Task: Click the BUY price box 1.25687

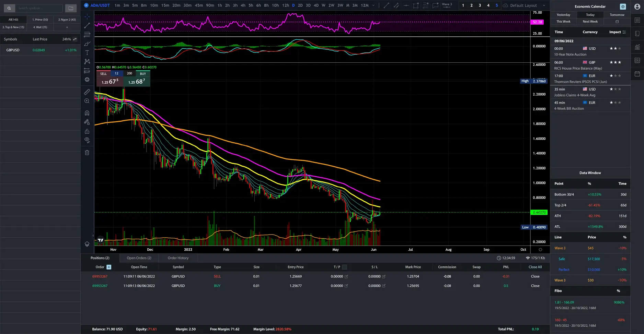Action: 137,82
